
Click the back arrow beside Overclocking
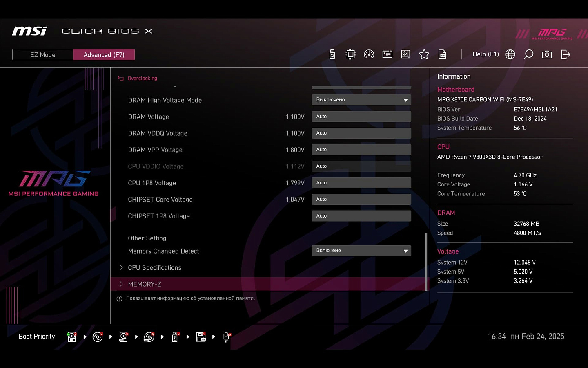coord(121,79)
